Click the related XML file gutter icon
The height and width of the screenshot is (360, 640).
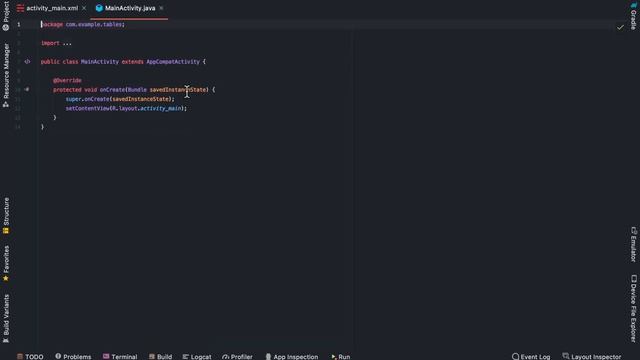[27, 62]
